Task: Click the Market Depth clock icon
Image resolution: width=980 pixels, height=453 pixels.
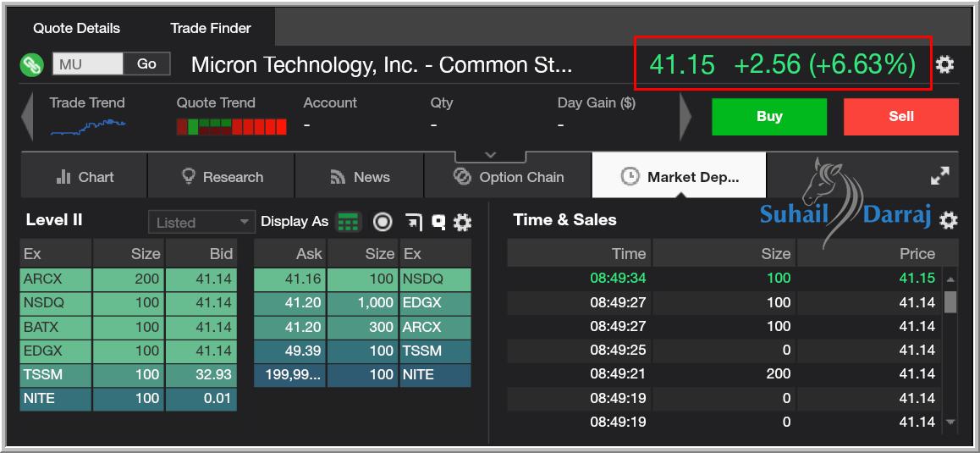Action: (x=630, y=177)
